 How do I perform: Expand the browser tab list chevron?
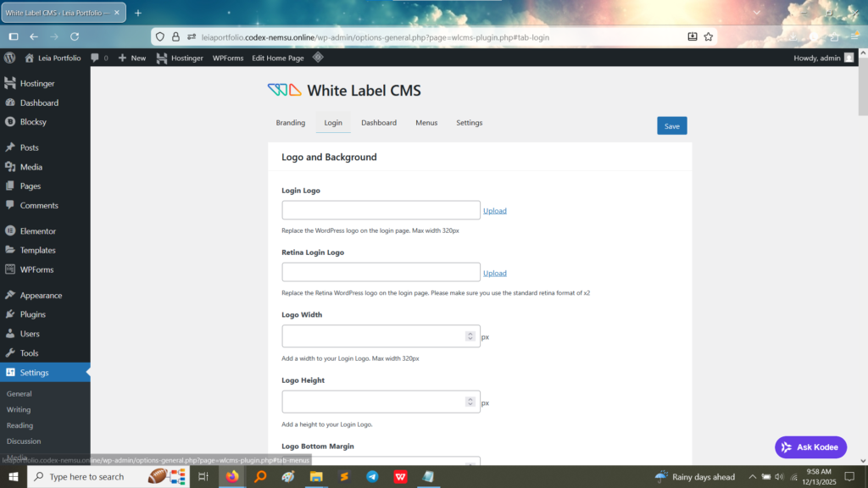[756, 13]
